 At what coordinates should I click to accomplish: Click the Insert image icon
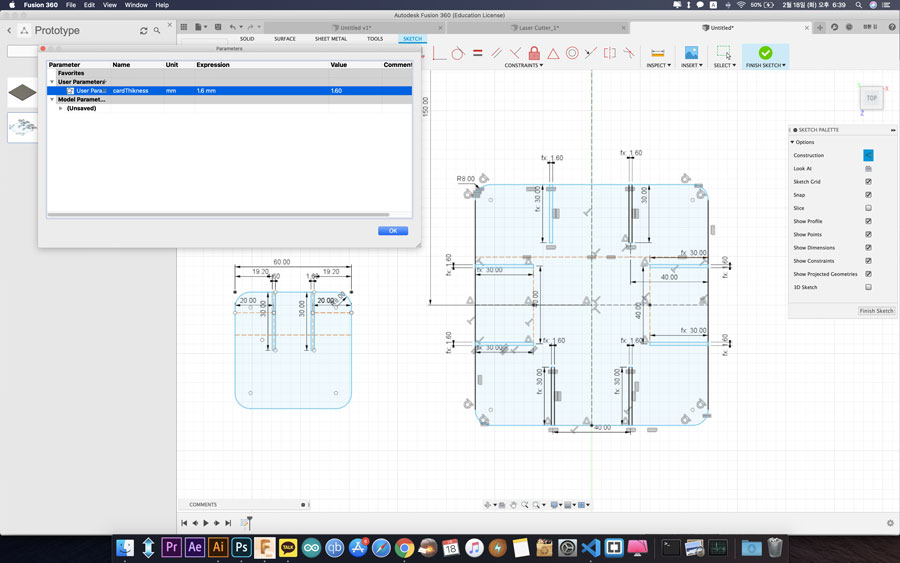pyautogui.click(x=690, y=52)
